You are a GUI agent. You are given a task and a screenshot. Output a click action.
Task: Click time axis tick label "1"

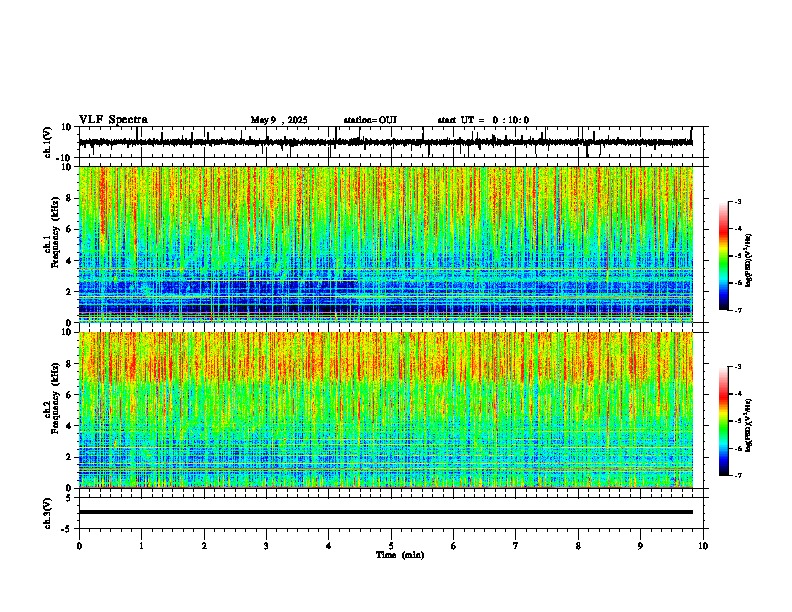click(141, 546)
